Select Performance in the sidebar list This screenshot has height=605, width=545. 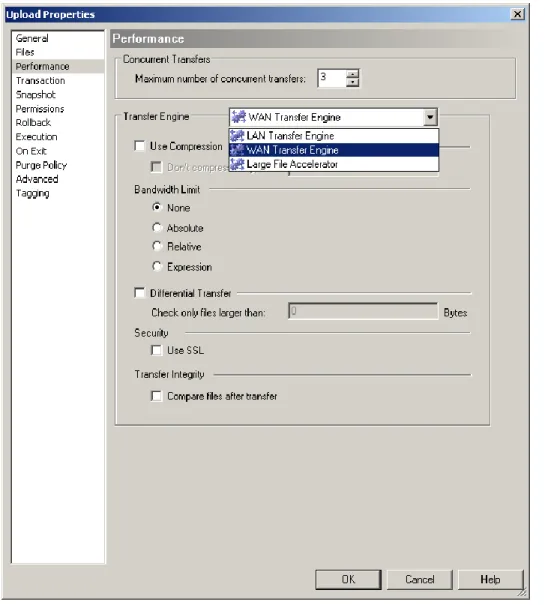(58, 66)
